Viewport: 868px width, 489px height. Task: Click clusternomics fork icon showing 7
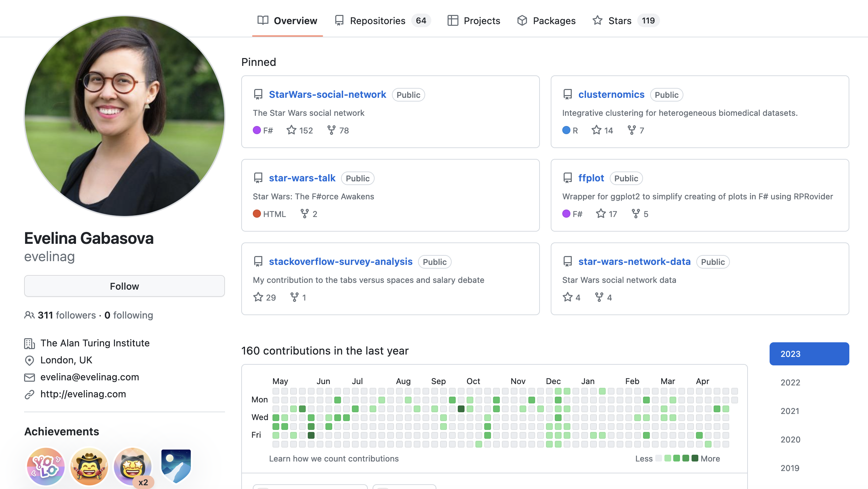click(x=631, y=130)
